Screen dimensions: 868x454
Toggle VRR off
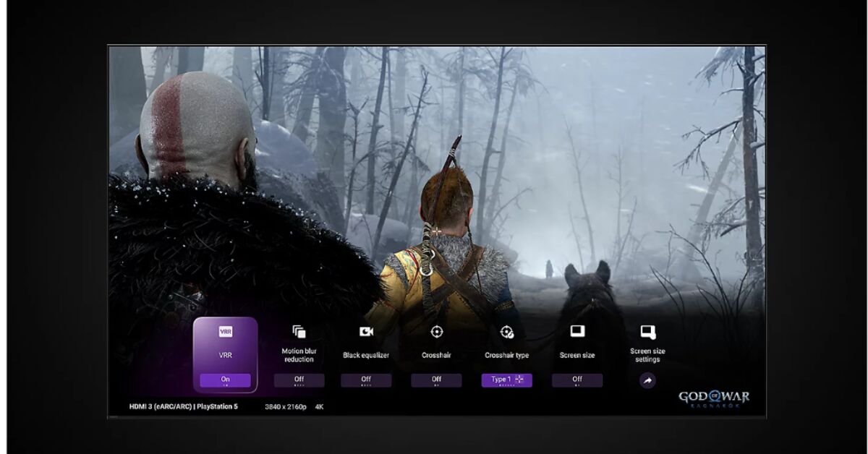[x=226, y=379]
